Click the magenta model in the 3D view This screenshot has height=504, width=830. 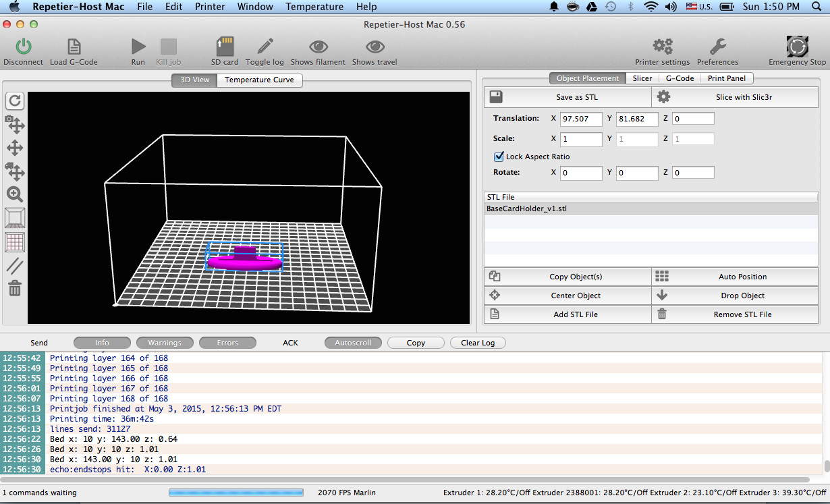pyautogui.click(x=244, y=260)
